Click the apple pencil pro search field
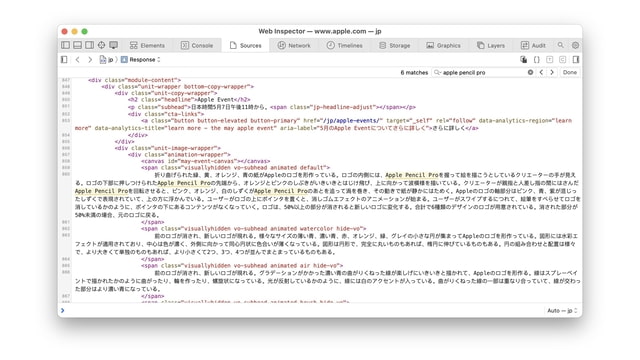 [x=484, y=72]
